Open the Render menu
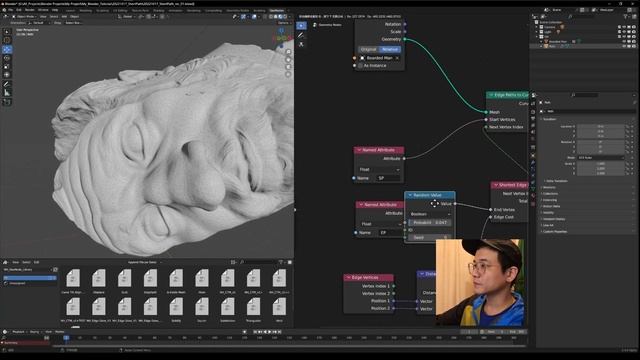 click(30, 10)
